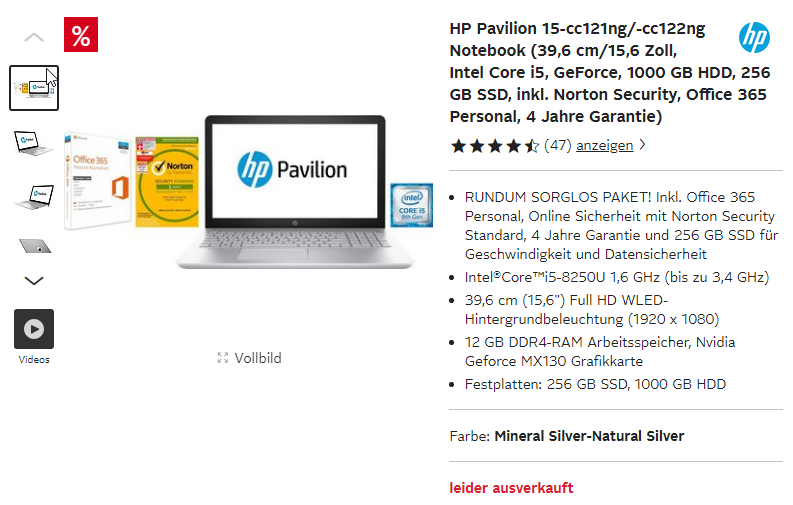Open reviews via the anzeigen link
Image resolution: width=793 pixels, height=505 pixels.
click(x=604, y=146)
